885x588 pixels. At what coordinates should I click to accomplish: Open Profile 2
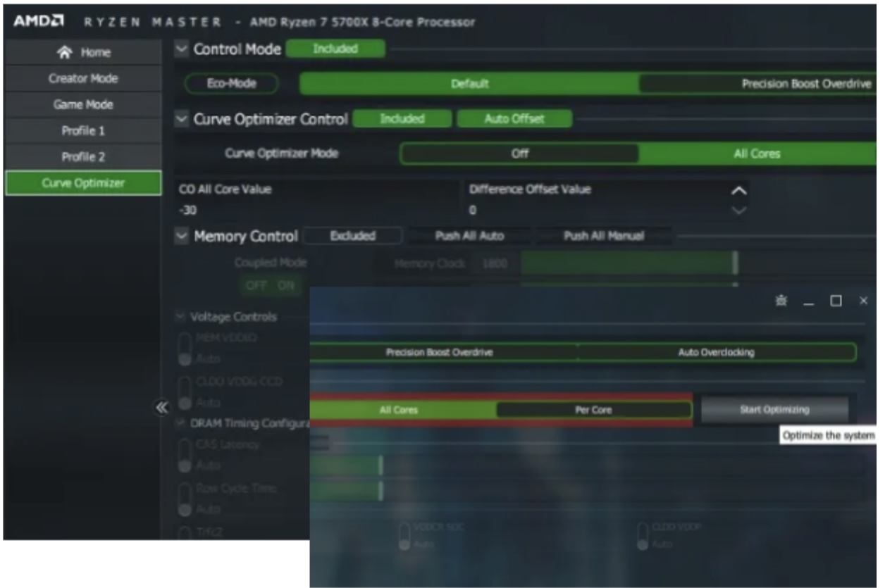click(x=83, y=157)
